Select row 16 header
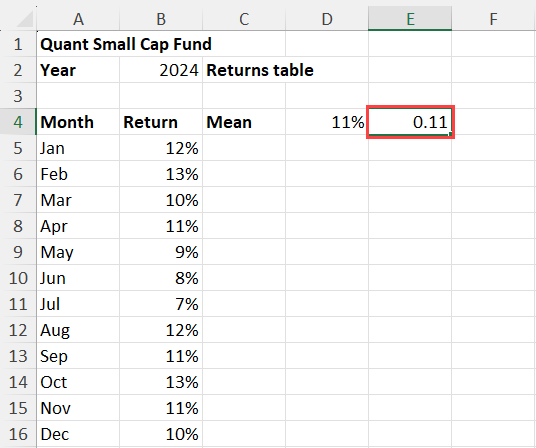Screen dimensions: 536x448 [18, 434]
